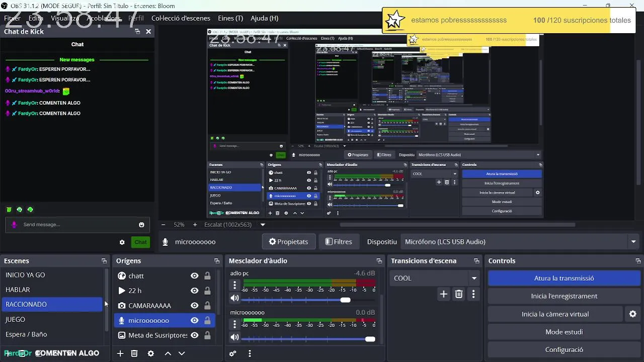Pop out the Escenes dock
Screen dimensions: 644x362
(x=104, y=261)
